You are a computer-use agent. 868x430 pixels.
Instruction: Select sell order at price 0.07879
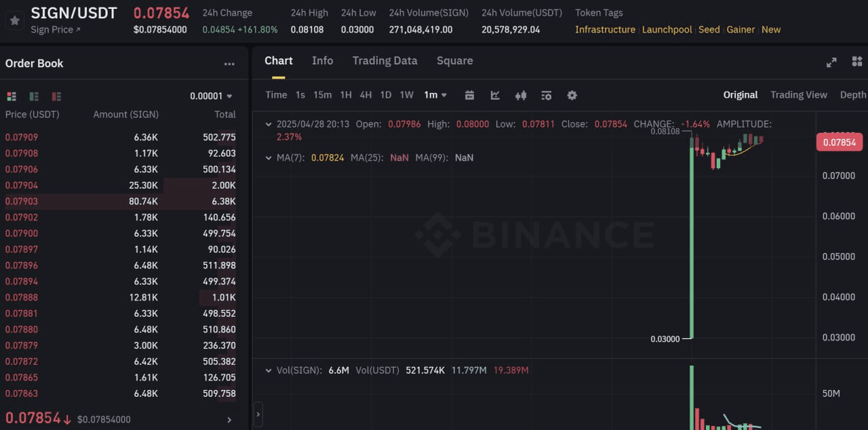coord(121,345)
